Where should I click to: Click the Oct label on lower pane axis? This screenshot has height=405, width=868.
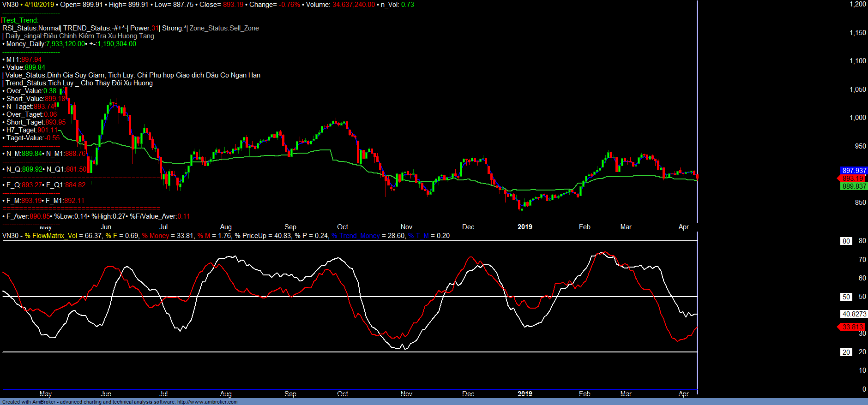[x=343, y=394]
